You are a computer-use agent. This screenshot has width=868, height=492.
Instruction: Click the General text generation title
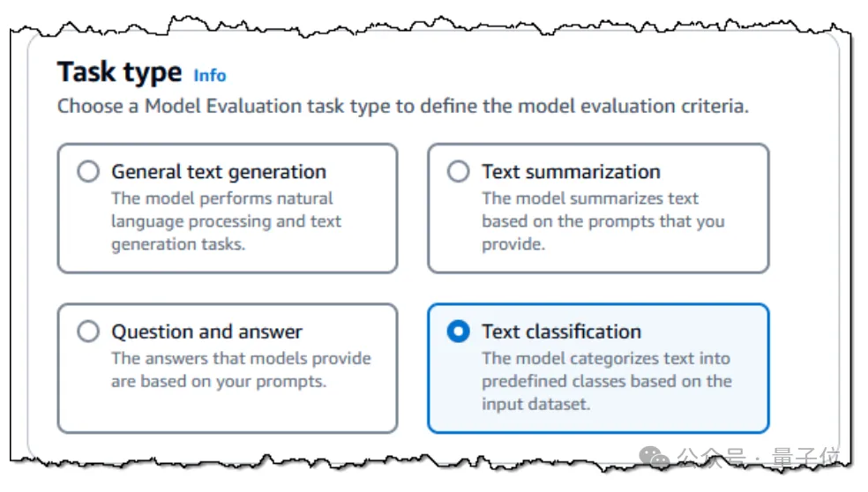pyautogui.click(x=219, y=172)
